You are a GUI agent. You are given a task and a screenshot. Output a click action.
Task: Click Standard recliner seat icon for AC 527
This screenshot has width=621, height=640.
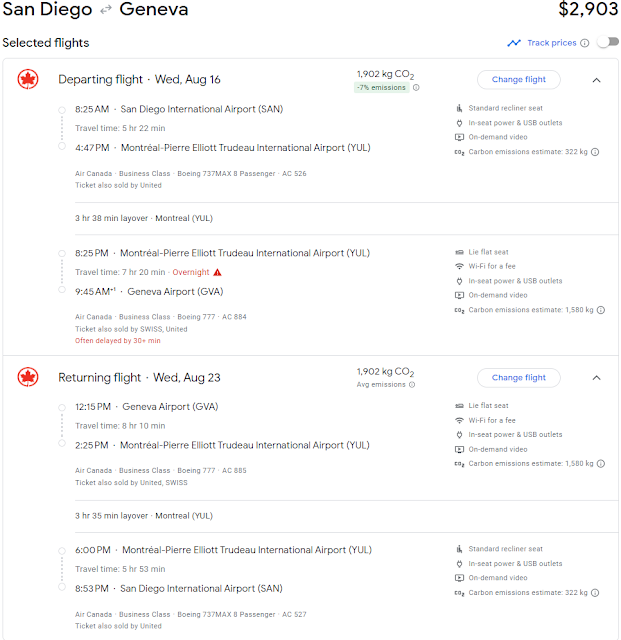(459, 549)
